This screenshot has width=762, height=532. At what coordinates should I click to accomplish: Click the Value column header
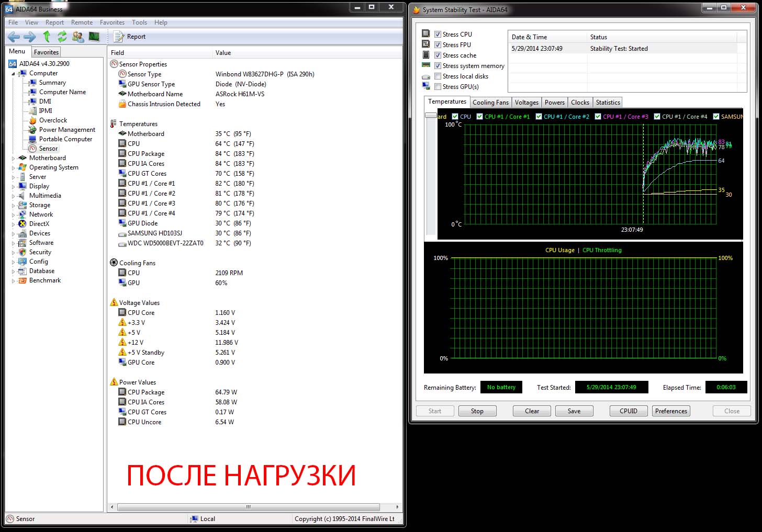(x=307, y=53)
